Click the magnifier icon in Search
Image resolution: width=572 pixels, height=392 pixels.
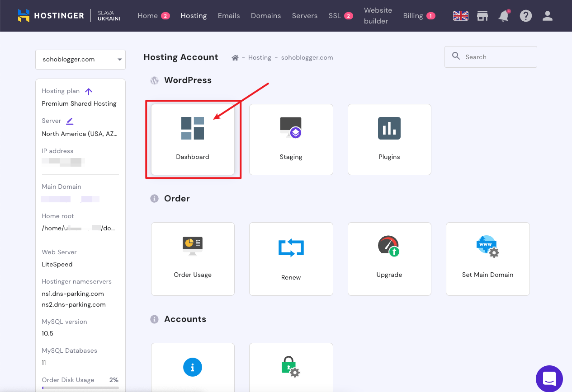[x=456, y=56]
